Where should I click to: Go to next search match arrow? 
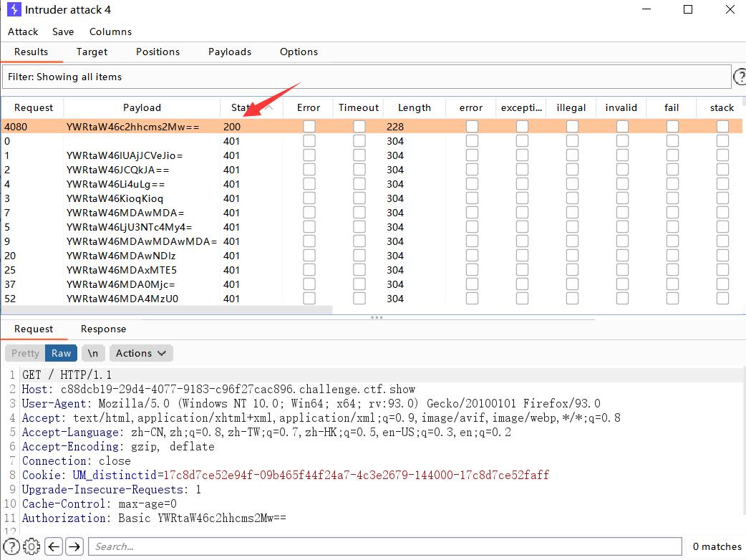pyautogui.click(x=74, y=546)
